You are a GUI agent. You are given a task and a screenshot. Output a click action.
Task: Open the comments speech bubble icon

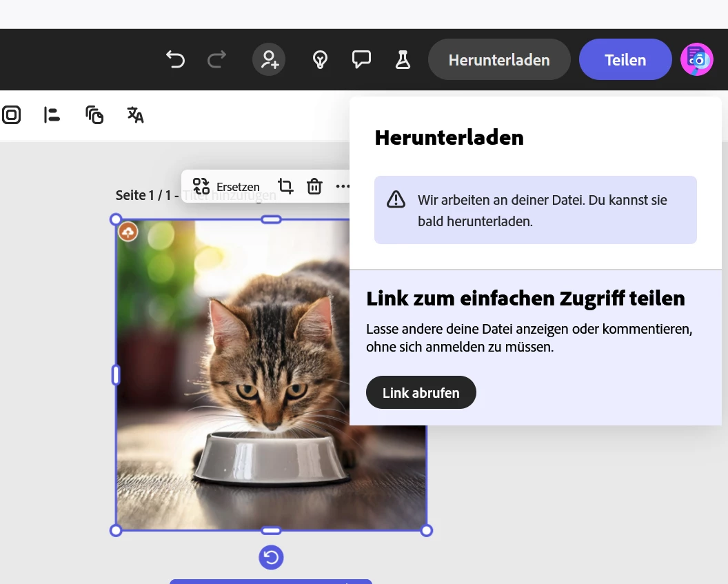pyautogui.click(x=361, y=60)
